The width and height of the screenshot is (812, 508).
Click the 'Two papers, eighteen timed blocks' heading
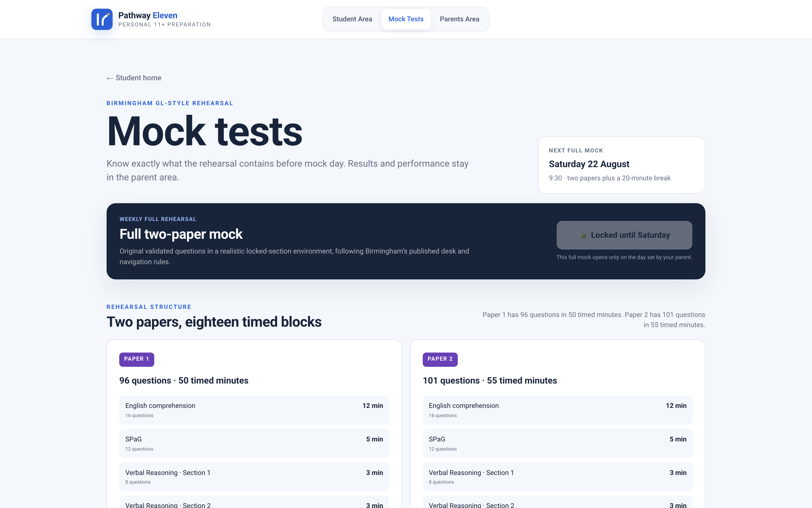(214, 322)
